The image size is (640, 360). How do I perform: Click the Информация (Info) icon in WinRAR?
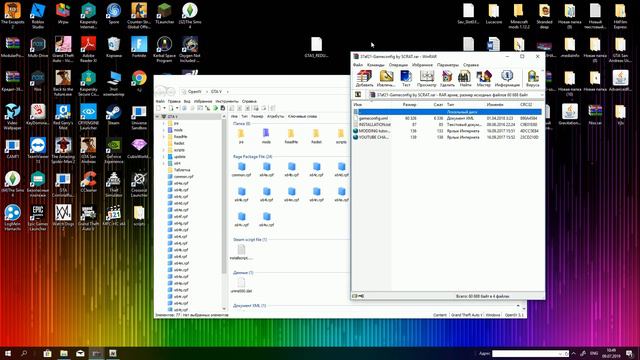507,78
